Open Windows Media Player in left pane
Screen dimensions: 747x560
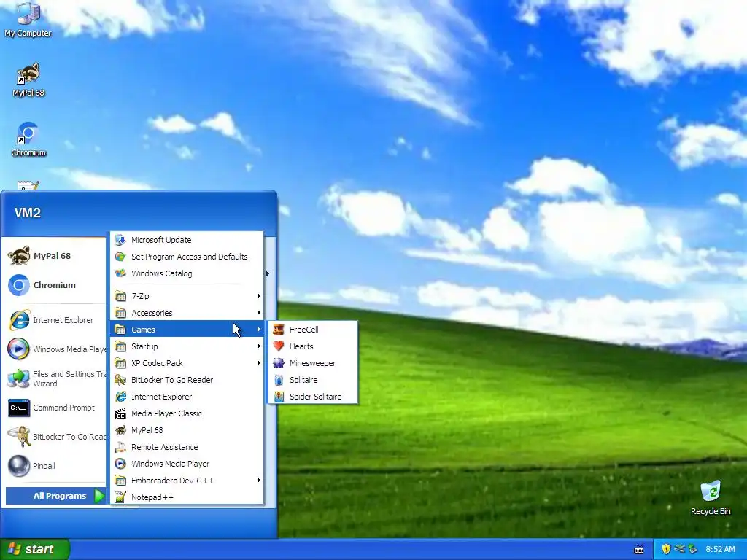coord(55,349)
